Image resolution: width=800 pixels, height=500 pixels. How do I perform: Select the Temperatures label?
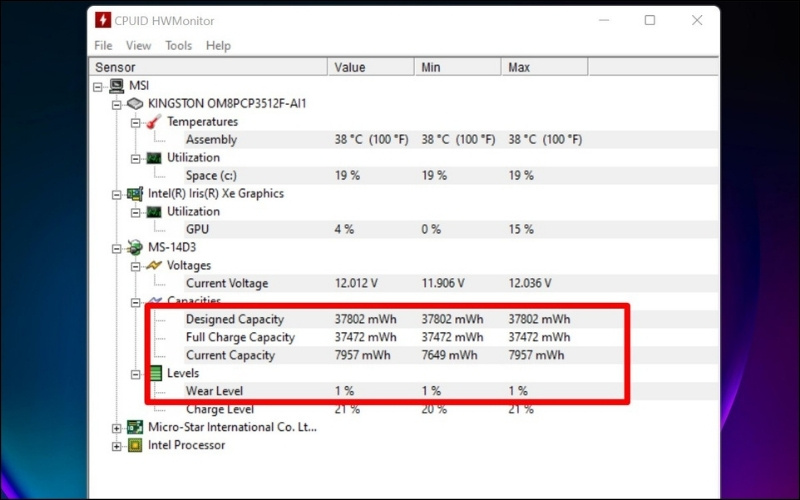pyautogui.click(x=202, y=121)
